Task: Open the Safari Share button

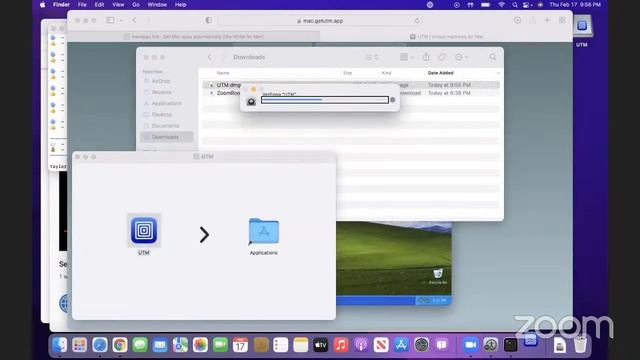Action: pos(532,20)
